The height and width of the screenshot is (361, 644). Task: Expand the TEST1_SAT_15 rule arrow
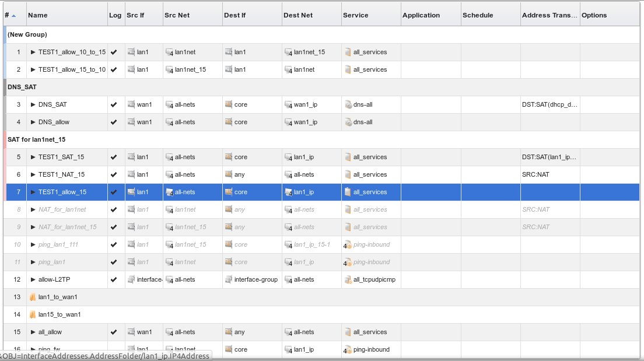pyautogui.click(x=33, y=157)
